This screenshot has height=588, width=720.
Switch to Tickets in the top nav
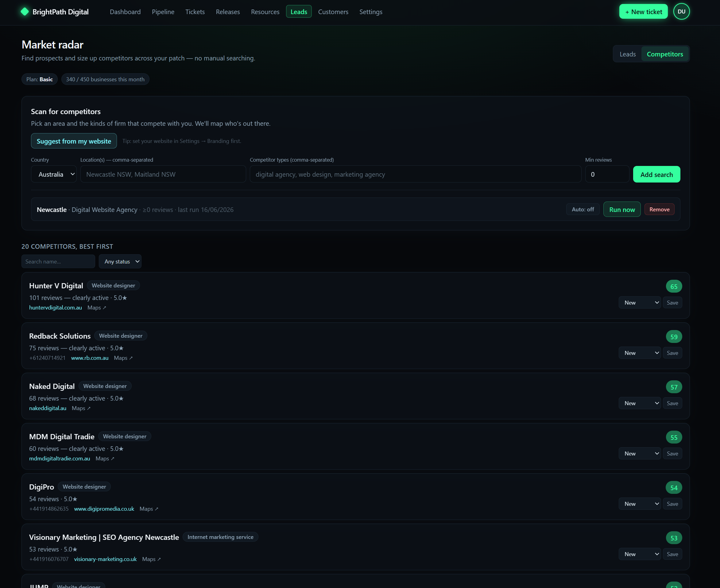click(x=195, y=12)
